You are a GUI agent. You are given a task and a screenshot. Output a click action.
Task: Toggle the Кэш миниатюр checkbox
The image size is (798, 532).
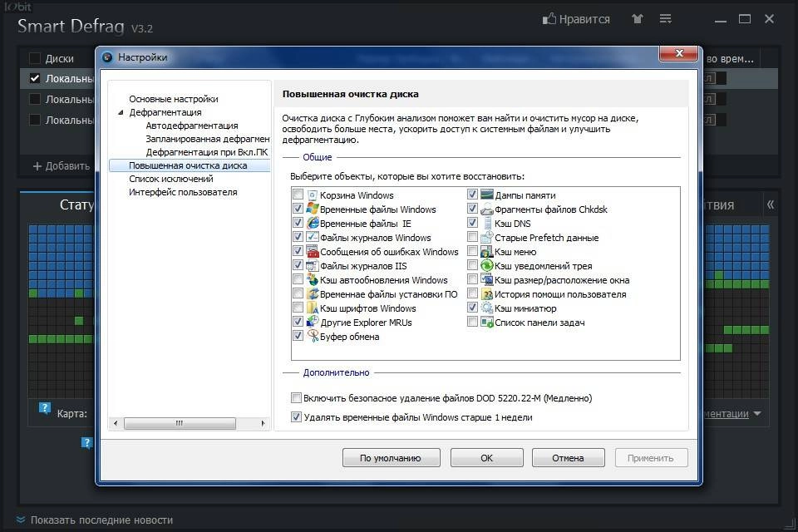pyautogui.click(x=472, y=308)
